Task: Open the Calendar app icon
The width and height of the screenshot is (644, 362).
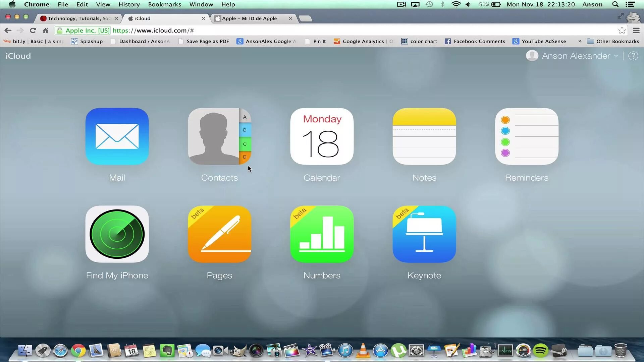Action: click(322, 136)
